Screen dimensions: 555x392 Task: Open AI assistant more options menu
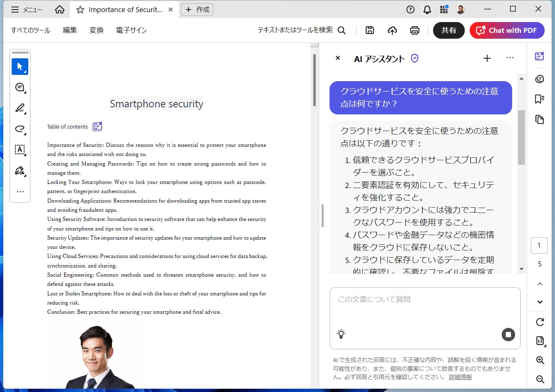tap(510, 58)
